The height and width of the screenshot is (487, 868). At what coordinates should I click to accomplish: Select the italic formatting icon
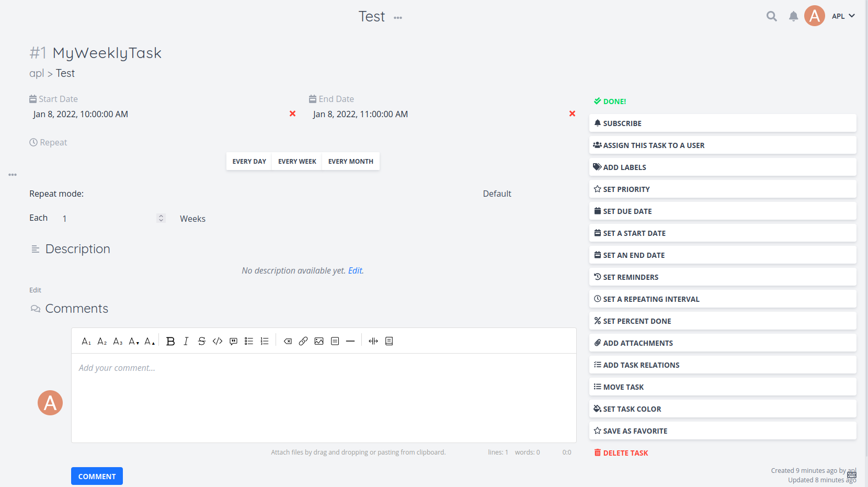[x=186, y=341]
